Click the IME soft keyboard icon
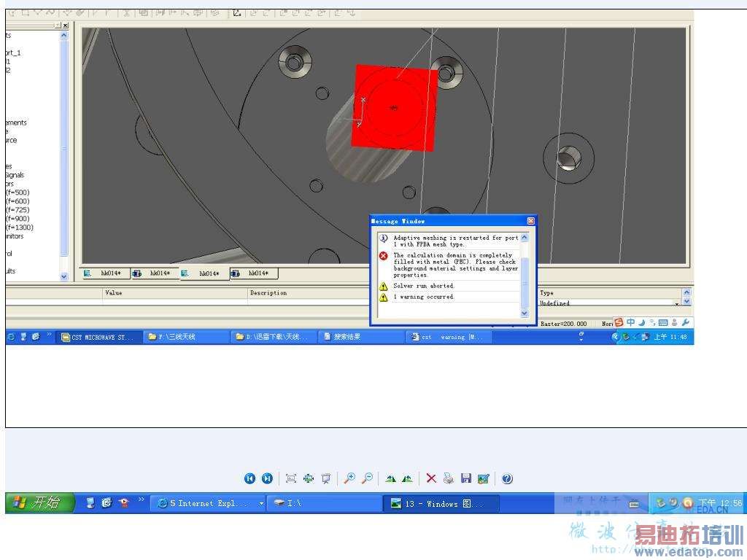The image size is (747, 560). point(662,322)
